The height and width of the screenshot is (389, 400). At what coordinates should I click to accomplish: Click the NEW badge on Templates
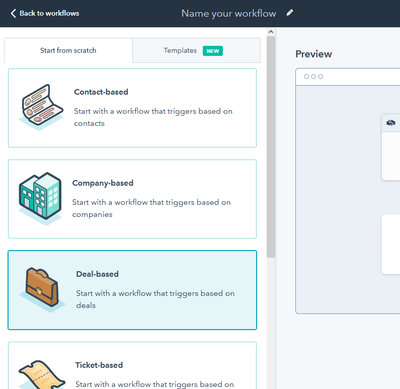click(213, 51)
